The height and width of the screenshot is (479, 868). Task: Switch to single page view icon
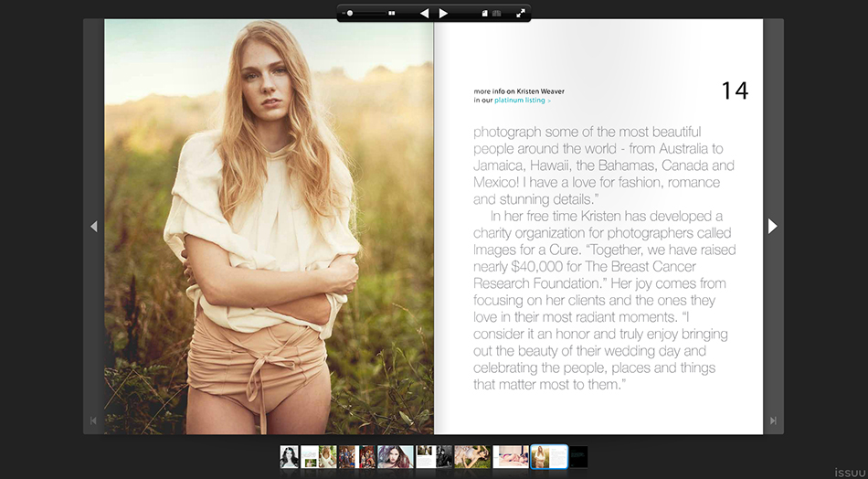point(484,14)
